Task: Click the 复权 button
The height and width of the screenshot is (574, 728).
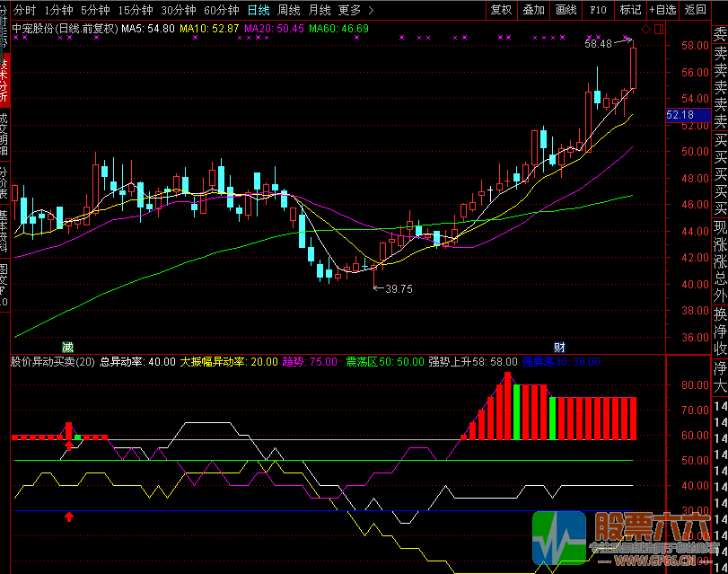Action: click(x=502, y=10)
